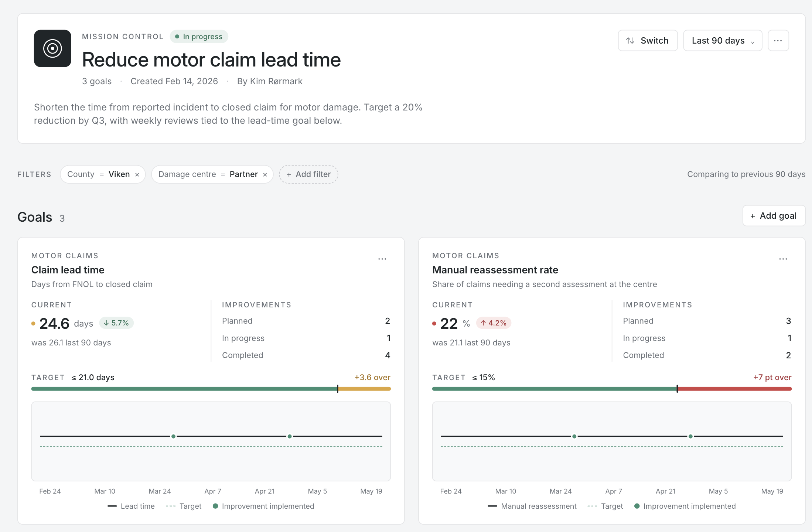
Task: Click the Switch arrows icon
Action: [x=630, y=41]
